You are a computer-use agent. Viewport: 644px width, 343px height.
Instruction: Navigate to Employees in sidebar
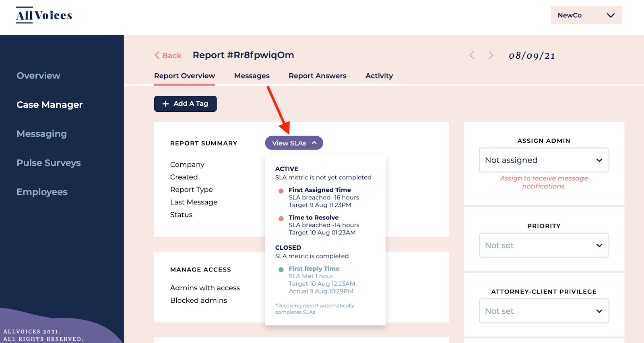click(x=42, y=192)
